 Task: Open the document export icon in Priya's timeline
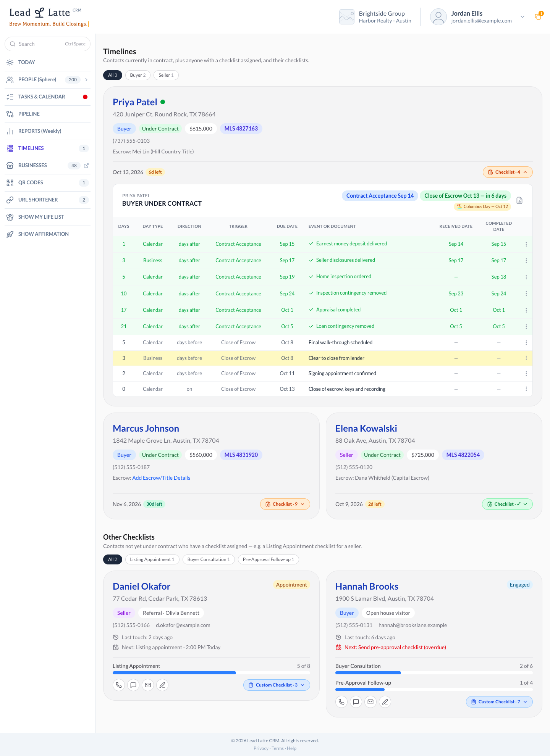(519, 200)
